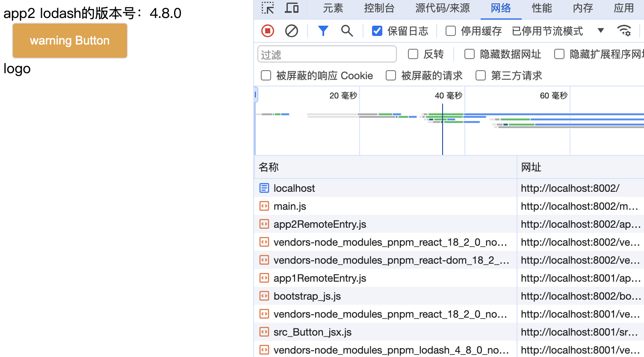
Task: Sort by the 名称 column header
Action: (385, 167)
